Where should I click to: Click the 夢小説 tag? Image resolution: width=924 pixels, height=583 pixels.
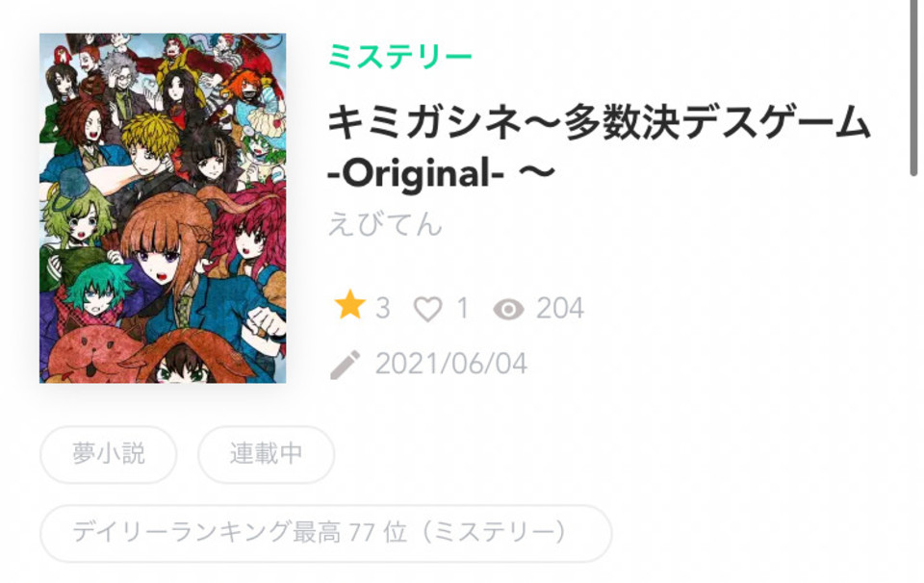click(x=109, y=455)
